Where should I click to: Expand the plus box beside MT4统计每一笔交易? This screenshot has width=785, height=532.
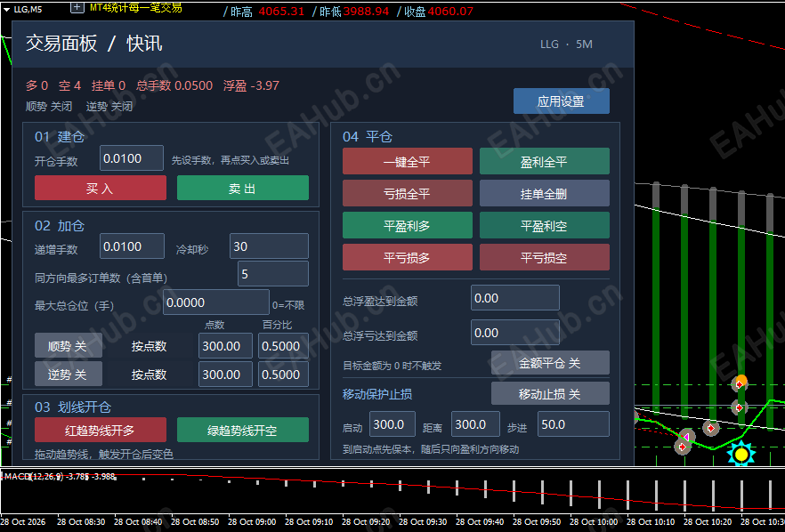[x=77, y=7]
